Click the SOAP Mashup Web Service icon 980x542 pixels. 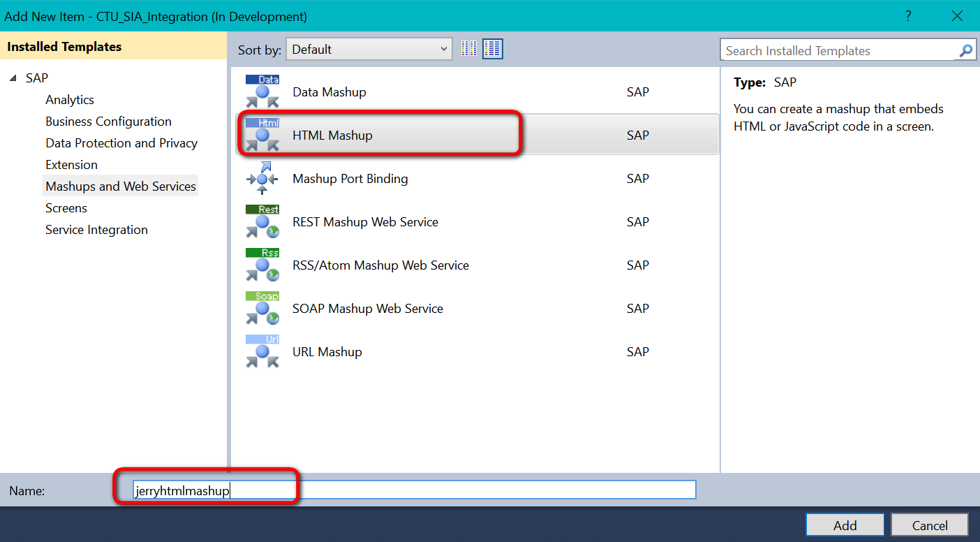tap(262, 308)
